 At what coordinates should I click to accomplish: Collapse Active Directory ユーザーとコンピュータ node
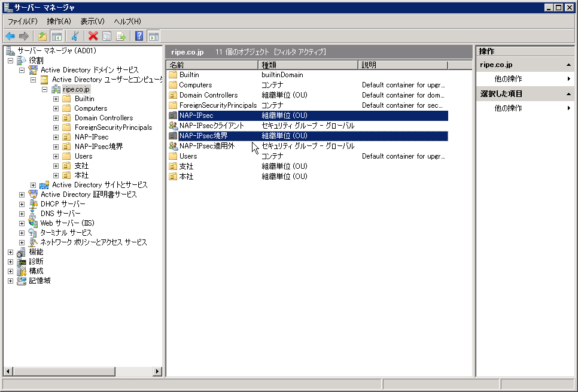coord(33,80)
